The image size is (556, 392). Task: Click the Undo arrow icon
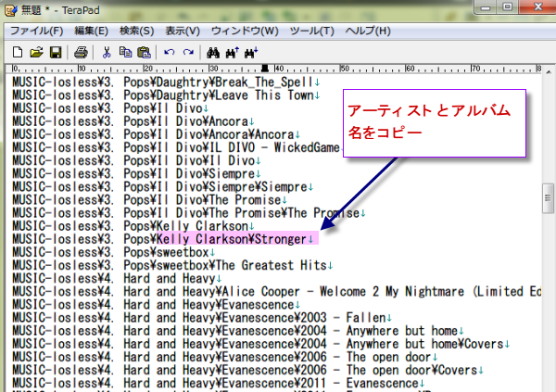[x=169, y=52]
